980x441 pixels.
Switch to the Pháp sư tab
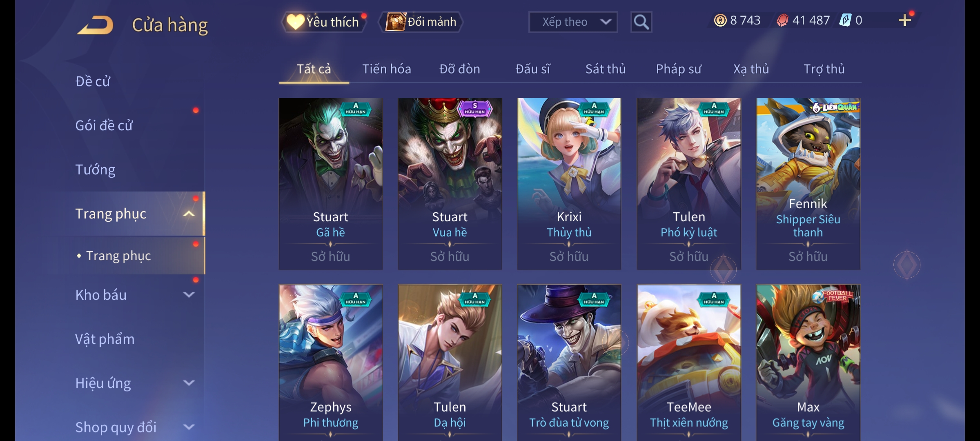679,69
